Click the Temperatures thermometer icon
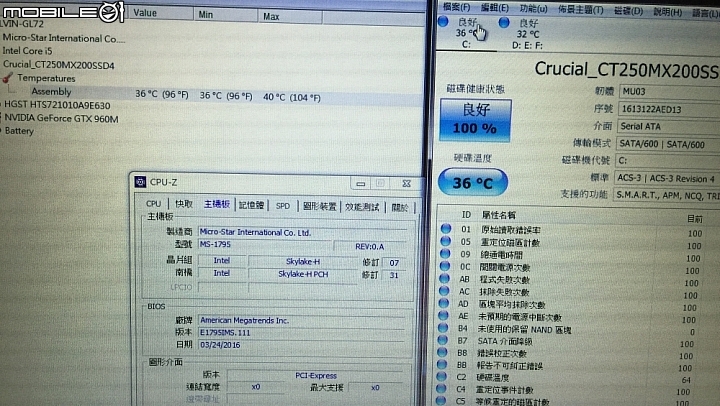Image resolution: width=720 pixels, height=406 pixels. point(7,78)
